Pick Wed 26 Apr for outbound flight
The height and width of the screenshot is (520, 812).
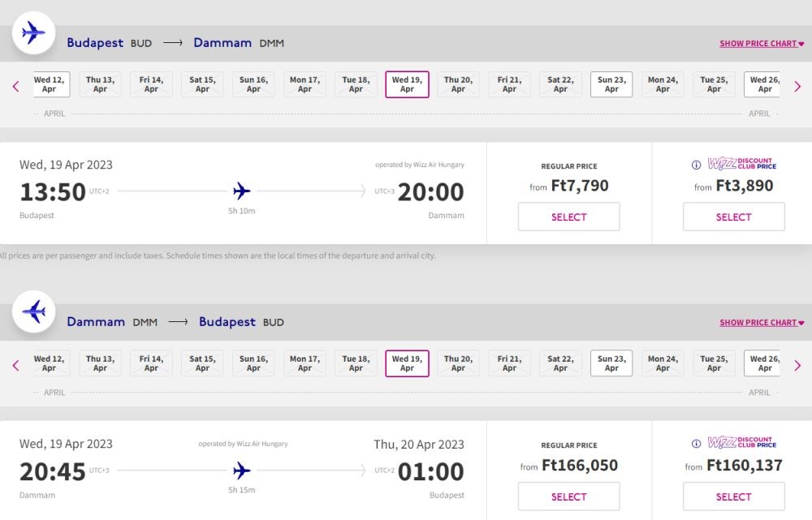tap(762, 84)
